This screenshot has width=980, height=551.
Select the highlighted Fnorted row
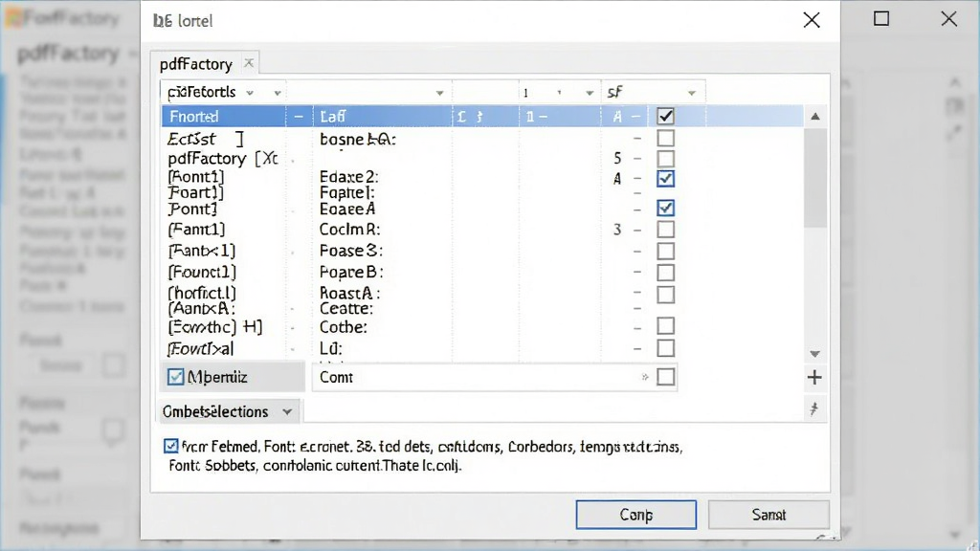(482, 116)
